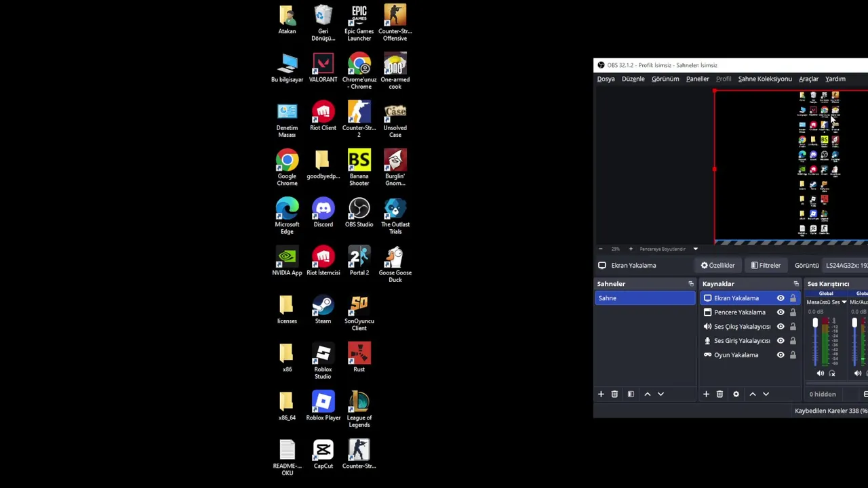Open source properties gear in Kaynaklar toolbar
The height and width of the screenshot is (488, 868).
click(x=736, y=394)
